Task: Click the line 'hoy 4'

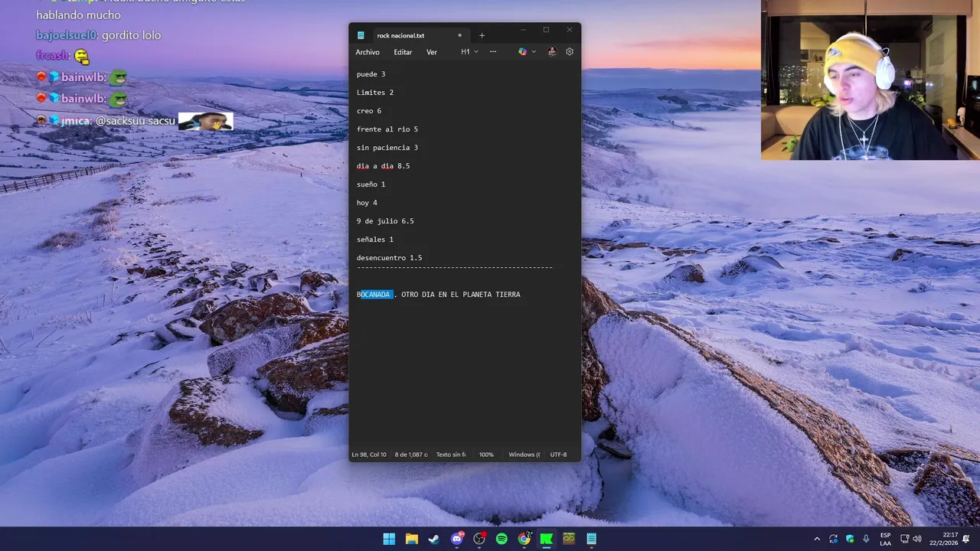Action: 367,203
